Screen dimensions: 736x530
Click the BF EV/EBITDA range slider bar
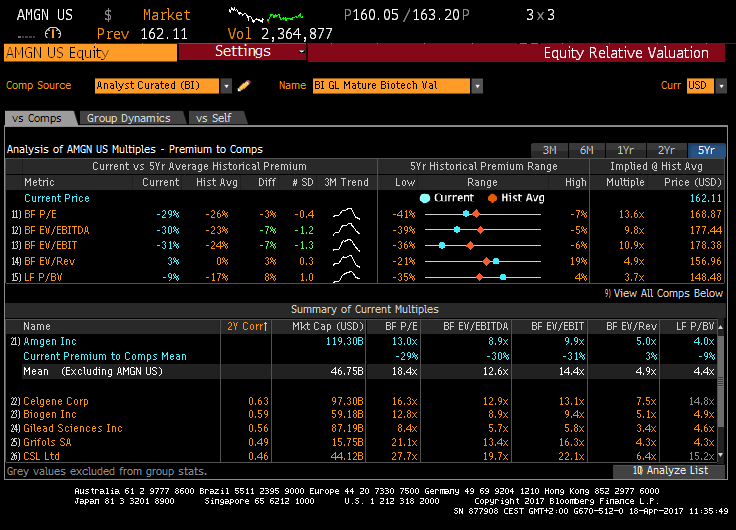tap(483, 230)
